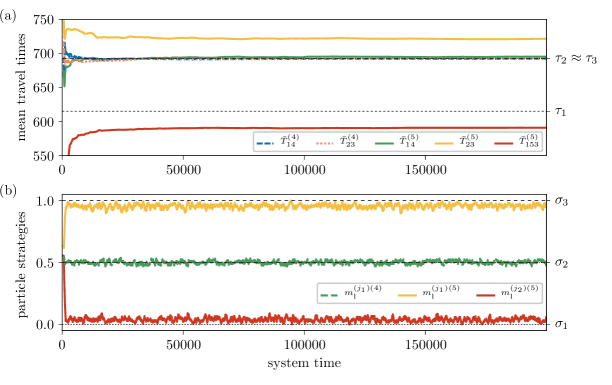Click the red m(j2)(5) legend line sample
Image resolution: width=612 pixels, height=385 pixels.
click(486, 295)
